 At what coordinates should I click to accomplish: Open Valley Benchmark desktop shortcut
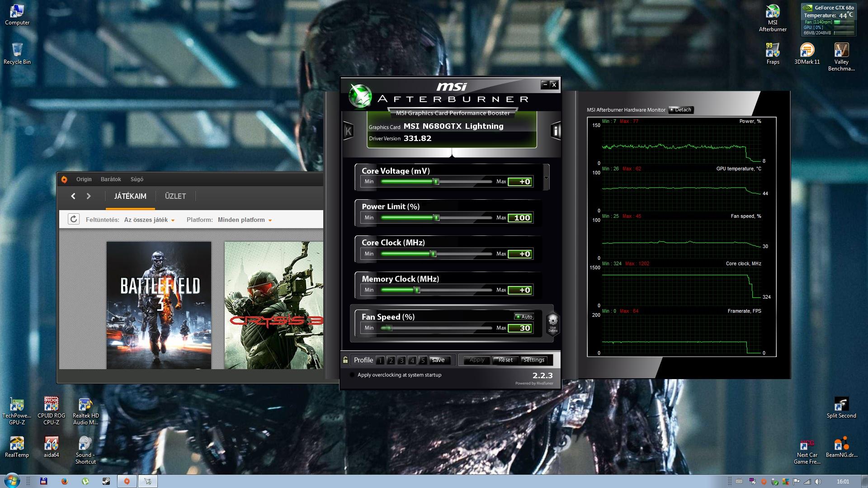coord(841,57)
